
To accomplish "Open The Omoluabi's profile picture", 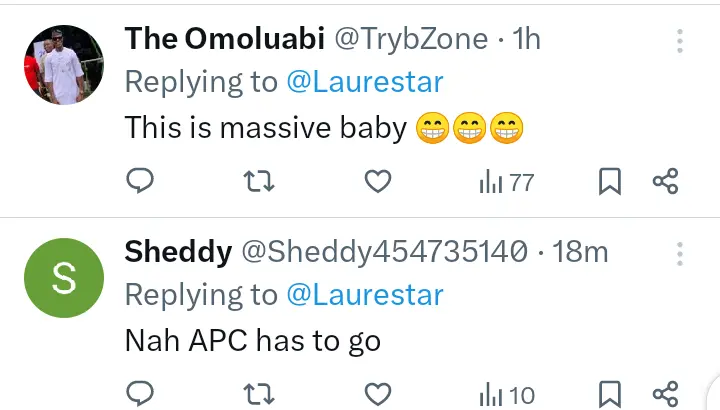I will pos(63,63).
